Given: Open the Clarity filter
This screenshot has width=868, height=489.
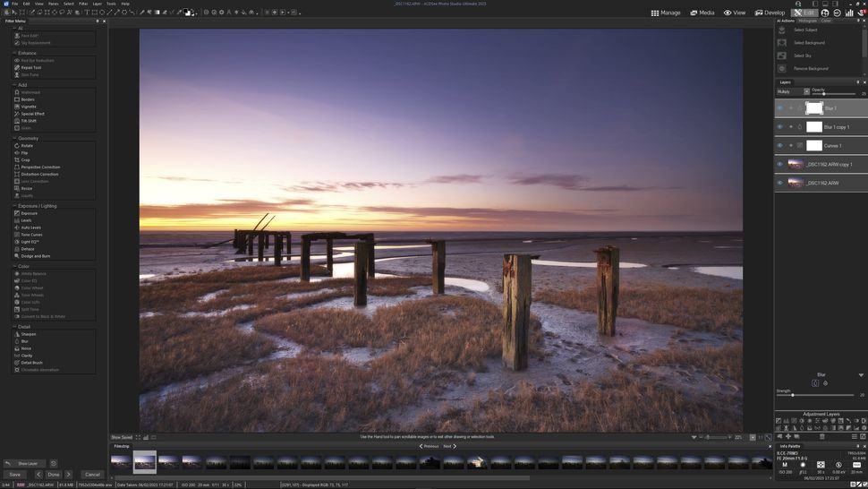Looking at the screenshot, I should 27,356.
